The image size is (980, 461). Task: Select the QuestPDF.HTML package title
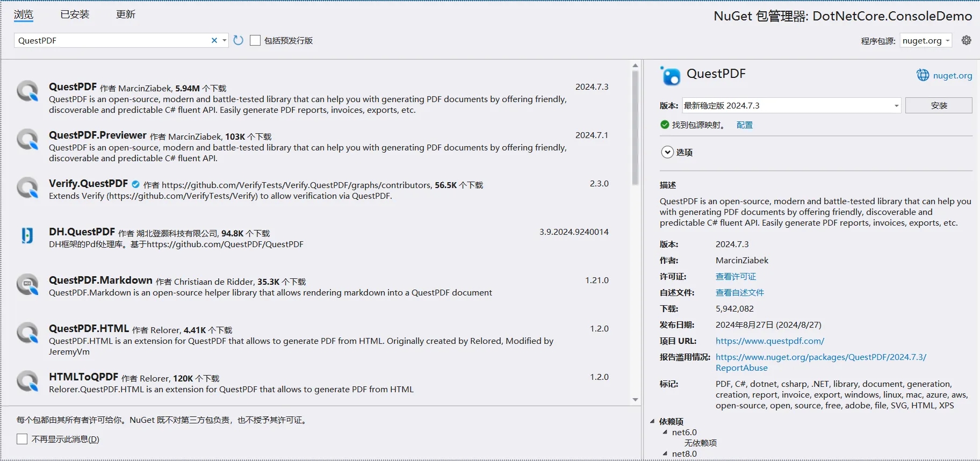click(89, 329)
